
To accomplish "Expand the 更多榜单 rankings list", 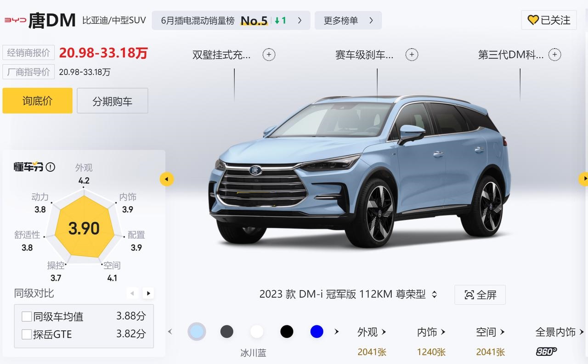I will 348,20.
